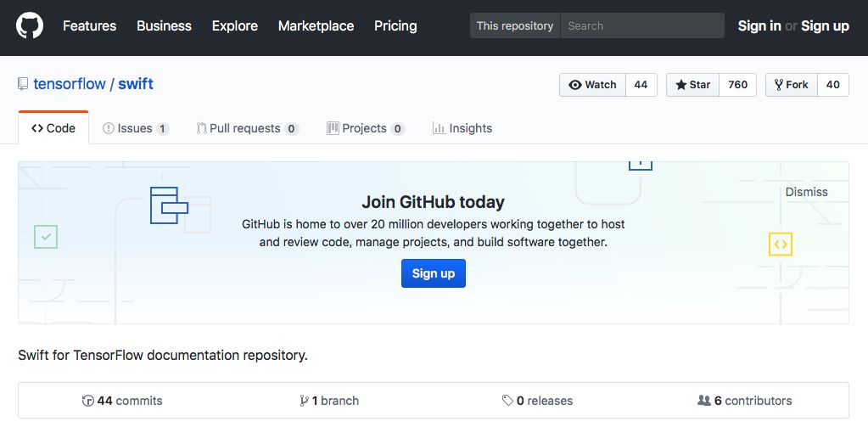This screenshot has height=427, width=868.
Task: Click the Sign in link
Action: click(759, 26)
